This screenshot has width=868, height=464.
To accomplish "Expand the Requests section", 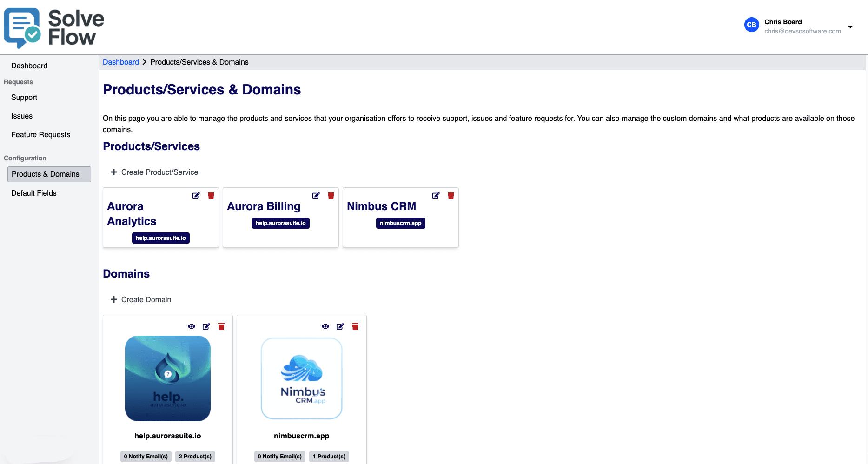I will 18,82.
